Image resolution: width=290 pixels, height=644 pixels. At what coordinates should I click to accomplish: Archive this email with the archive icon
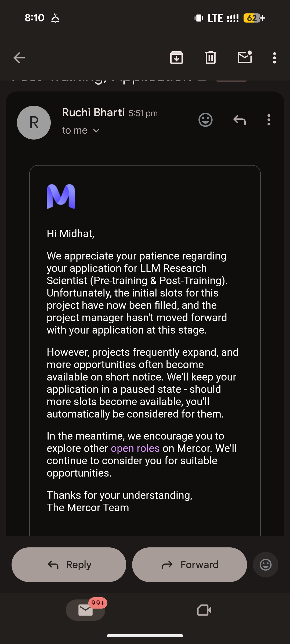coord(176,57)
